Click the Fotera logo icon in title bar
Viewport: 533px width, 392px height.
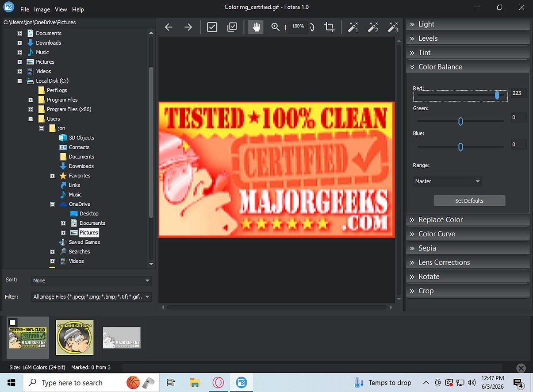[x=9, y=8]
